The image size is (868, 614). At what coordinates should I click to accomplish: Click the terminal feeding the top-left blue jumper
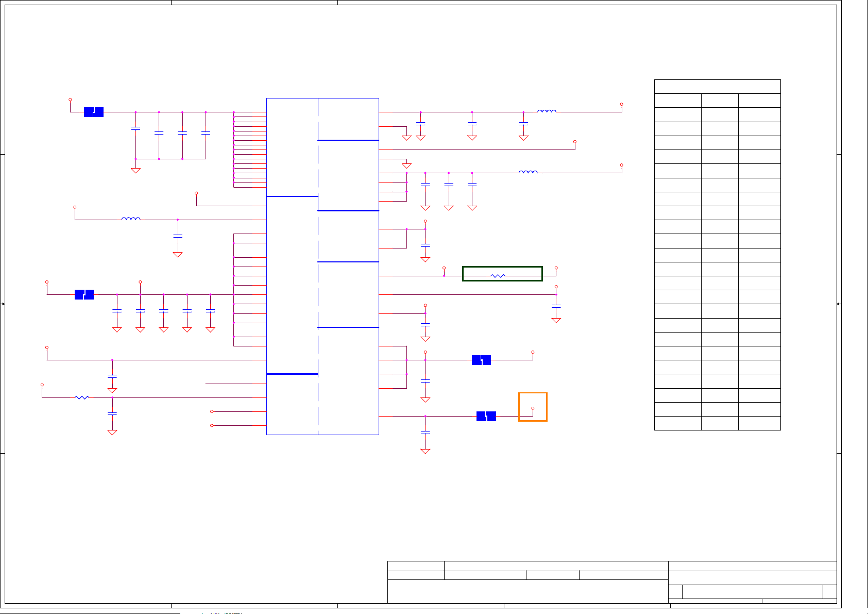tap(70, 99)
